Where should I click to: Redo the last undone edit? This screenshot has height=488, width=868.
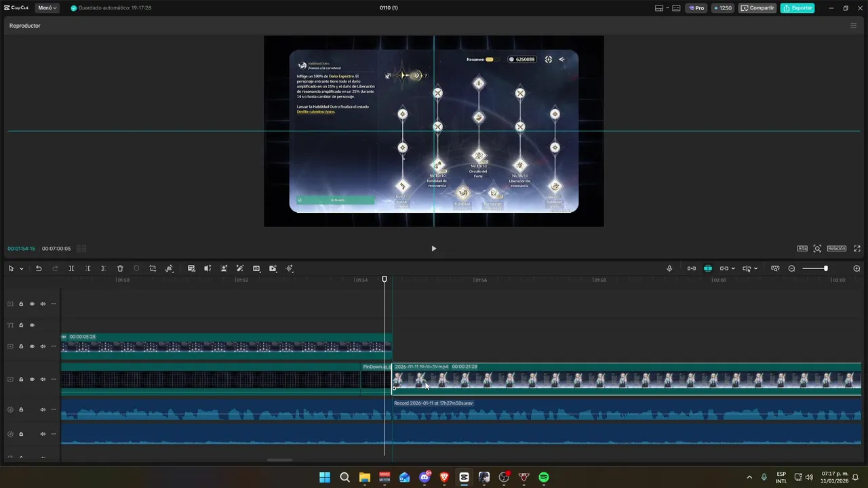[55, 269]
